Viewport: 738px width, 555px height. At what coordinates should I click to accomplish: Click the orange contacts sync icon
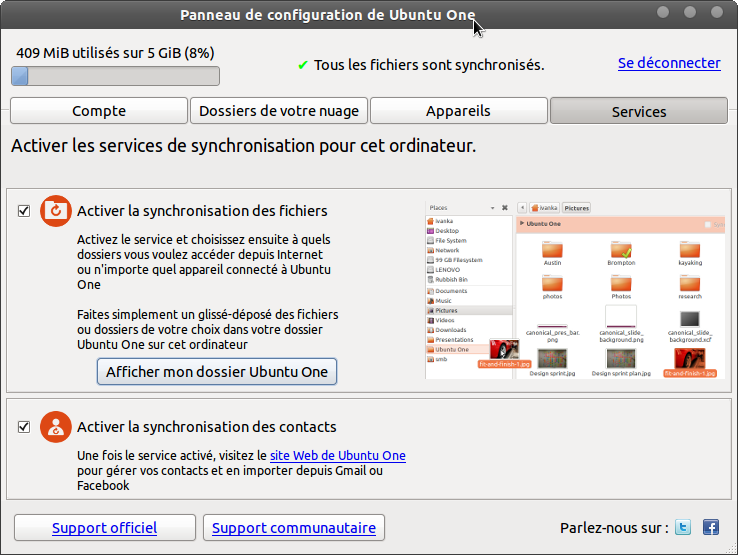coord(56,427)
